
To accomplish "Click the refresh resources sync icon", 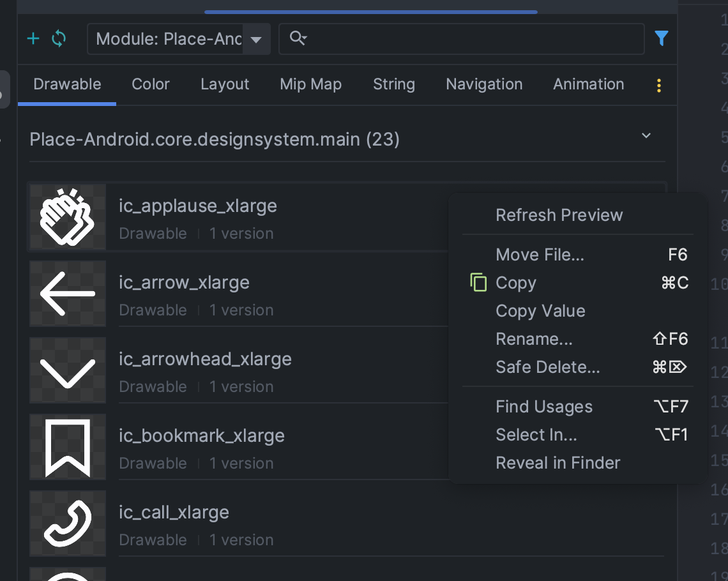I will (59, 38).
